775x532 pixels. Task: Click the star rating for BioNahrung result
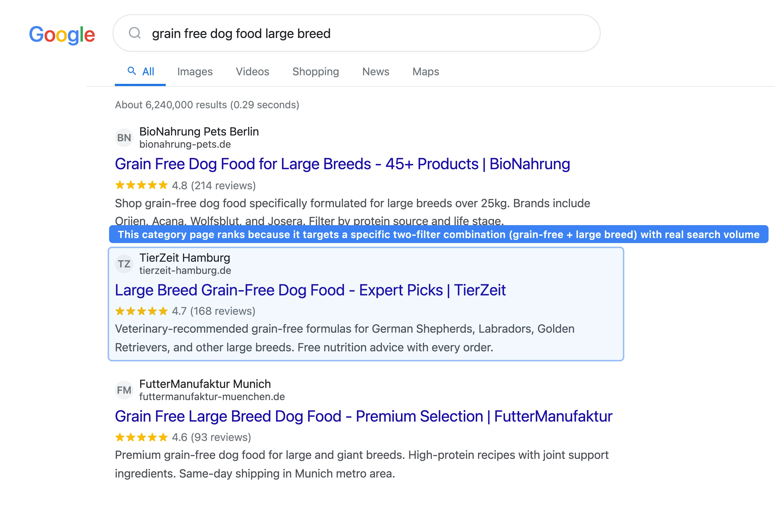pos(141,185)
